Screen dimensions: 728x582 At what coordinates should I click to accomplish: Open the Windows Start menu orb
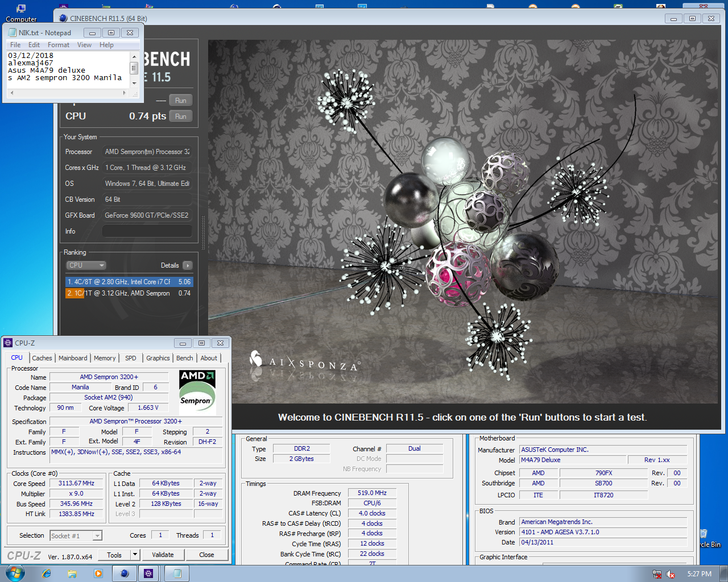[x=14, y=573]
